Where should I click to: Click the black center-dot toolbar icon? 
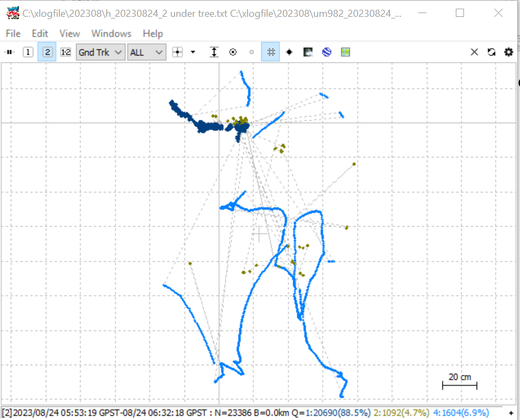(x=289, y=52)
